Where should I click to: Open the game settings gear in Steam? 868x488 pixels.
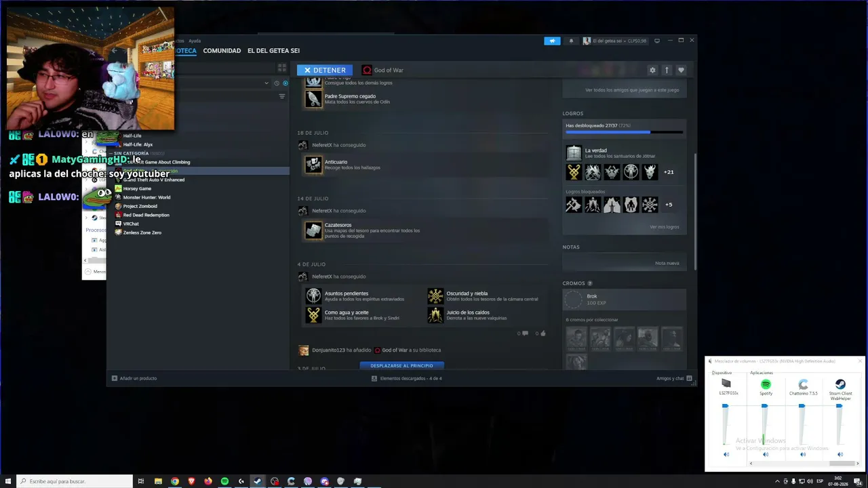(652, 70)
